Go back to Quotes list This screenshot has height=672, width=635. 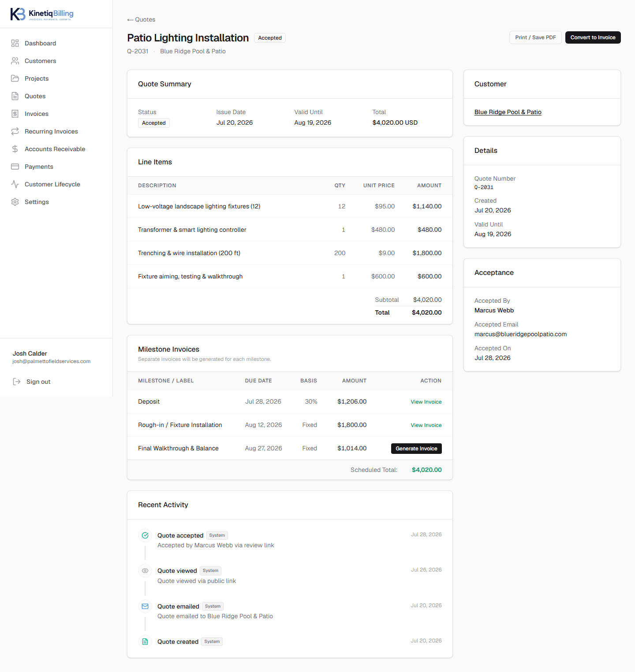pos(141,19)
